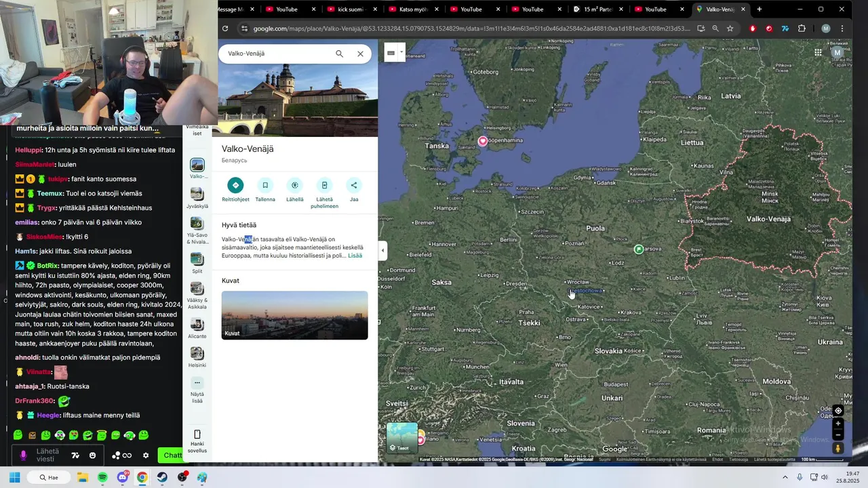Click the Chrome address bar URL
Screen dimensions: 868x488
(x=471, y=28)
